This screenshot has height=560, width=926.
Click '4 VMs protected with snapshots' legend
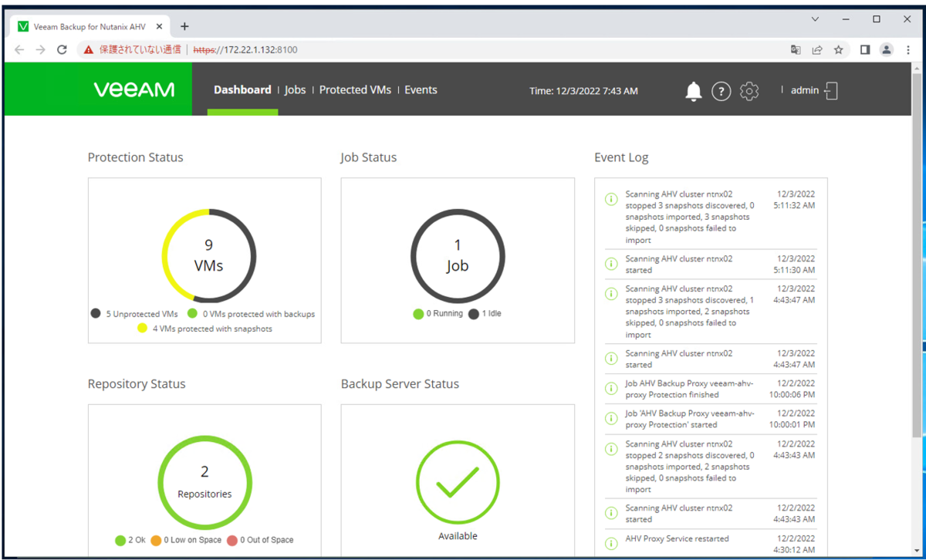pos(212,329)
